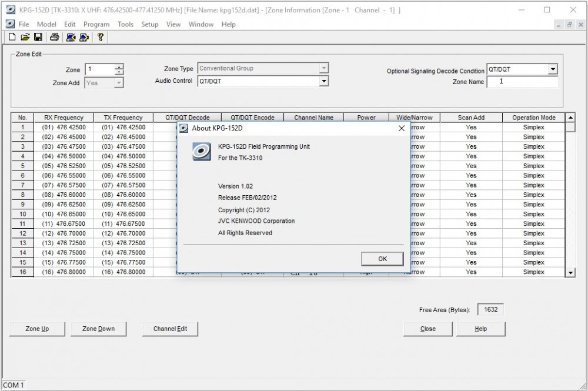Image resolution: width=588 pixels, height=391 pixels.
Task: Click the Channel Name column header
Action: pos(314,118)
